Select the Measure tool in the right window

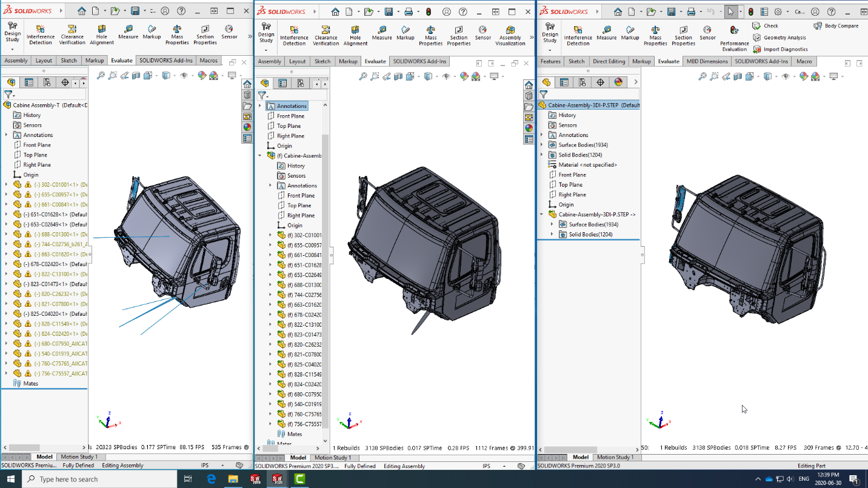pos(606,33)
